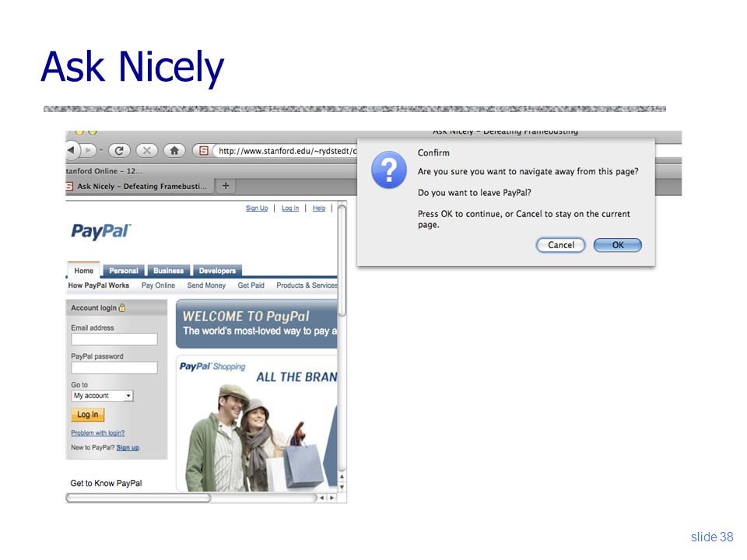
Task: Select the Home tab on PayPal
Action: click(84, 271)
